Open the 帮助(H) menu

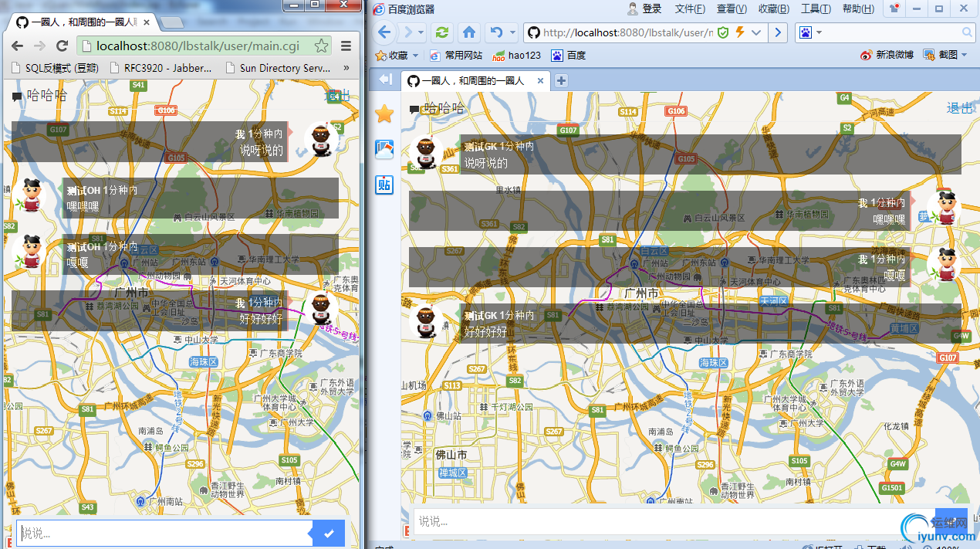[x=858, y=8]
